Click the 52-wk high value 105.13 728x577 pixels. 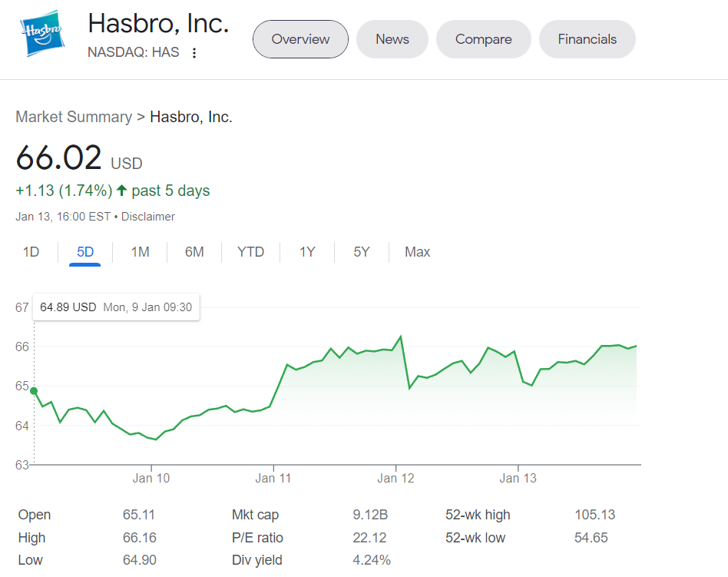594,515
